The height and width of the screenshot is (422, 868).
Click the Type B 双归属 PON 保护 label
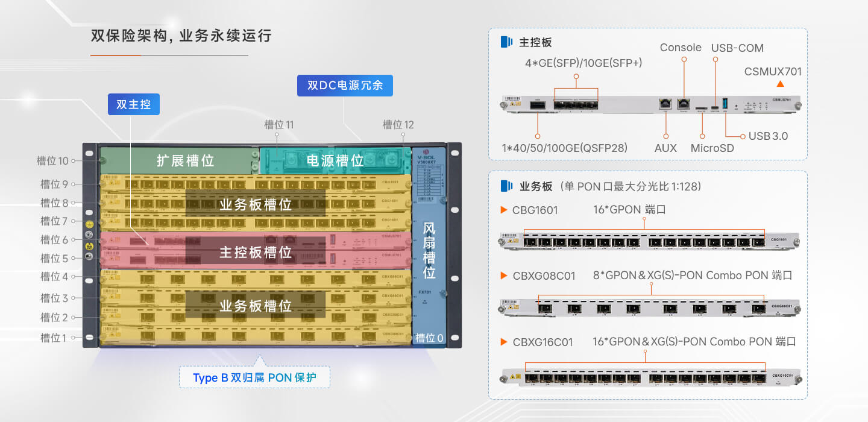(254, 378)
